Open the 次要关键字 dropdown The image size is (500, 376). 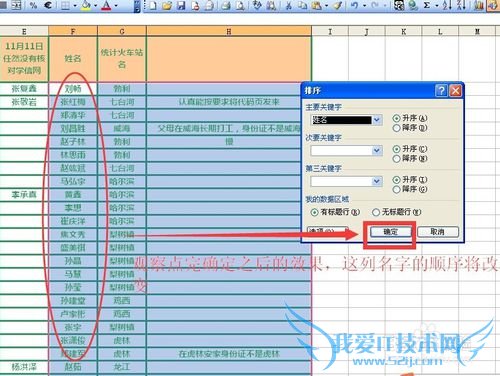377,151
